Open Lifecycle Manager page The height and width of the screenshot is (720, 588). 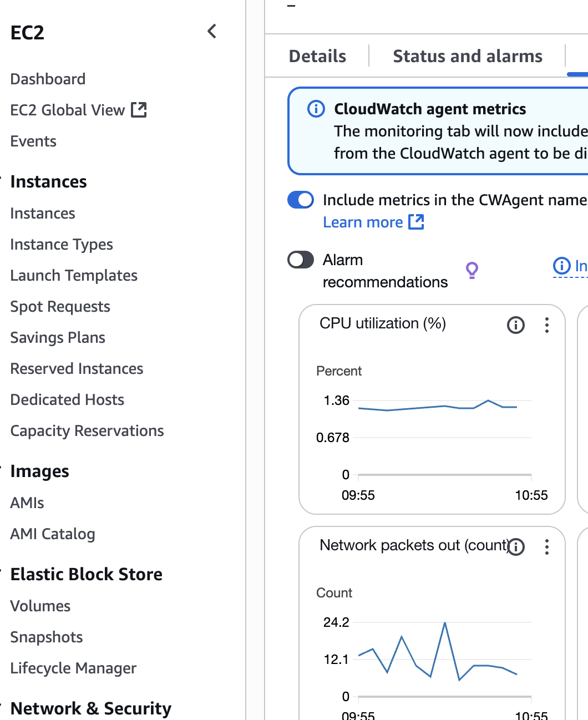(x=73, y=668)
